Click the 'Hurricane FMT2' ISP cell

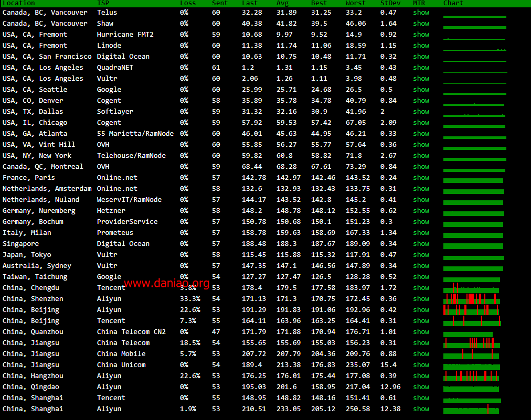[125, 35]
